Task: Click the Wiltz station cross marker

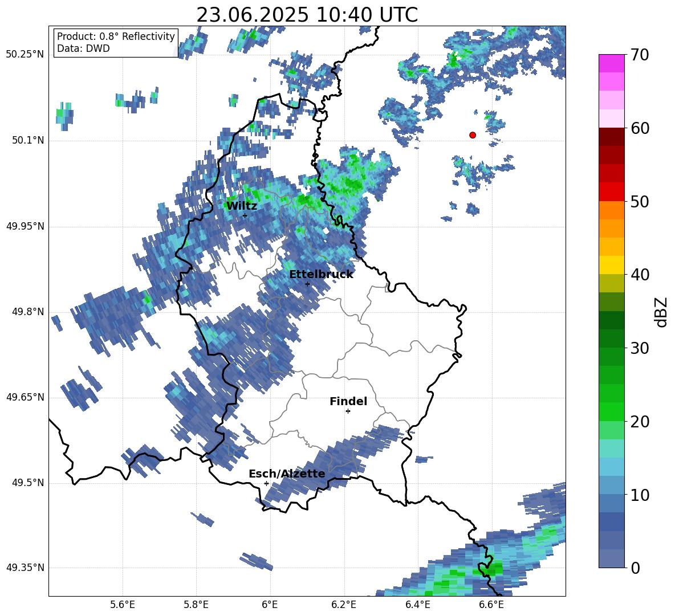Action: 245,215
